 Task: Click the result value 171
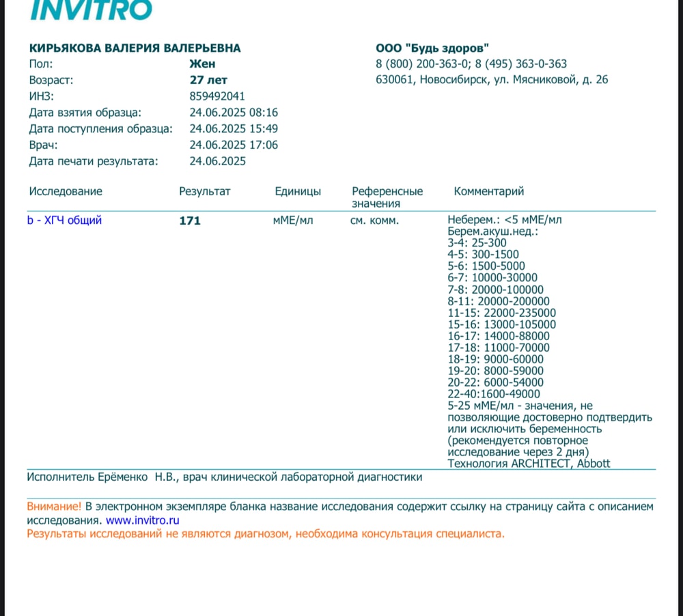[190, 221]
